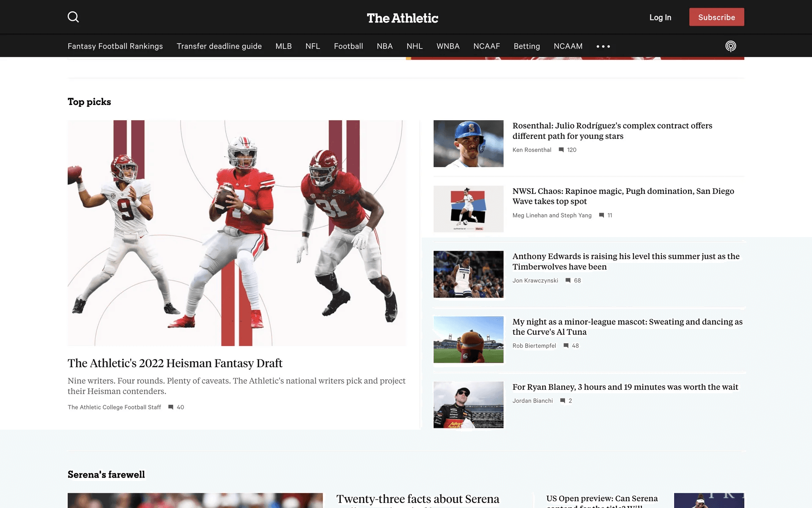This screenshot has height=508, width=812.
Task: Select the Betting nav item
Action: pyautogui.click(x=527, y=46)
